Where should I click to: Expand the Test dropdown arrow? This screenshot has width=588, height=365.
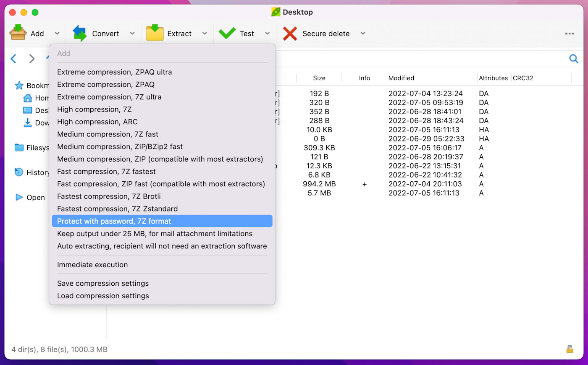point(268,34)
